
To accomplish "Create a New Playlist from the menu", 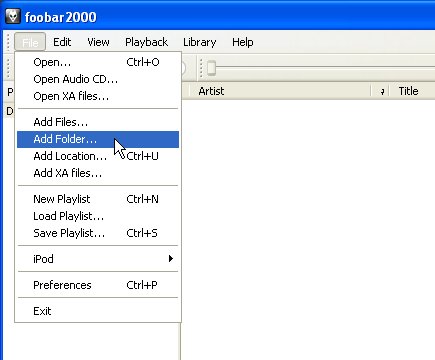I will click(98, 199).
